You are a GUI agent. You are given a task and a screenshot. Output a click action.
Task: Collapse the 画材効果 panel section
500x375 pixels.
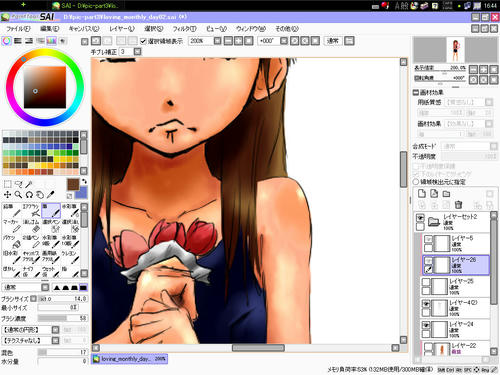416,92
